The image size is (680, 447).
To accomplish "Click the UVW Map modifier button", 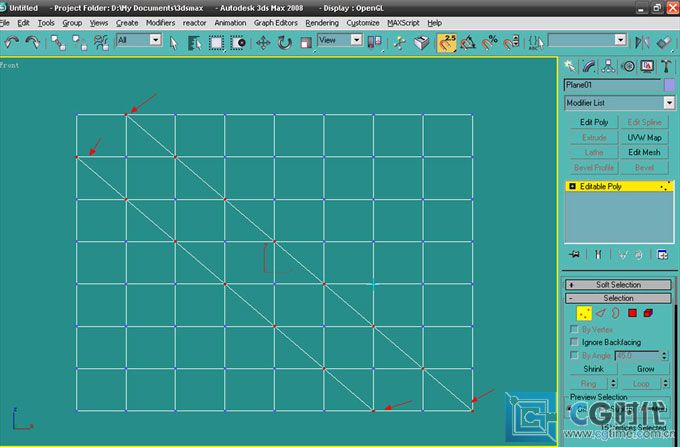I will tap(644, 137).
